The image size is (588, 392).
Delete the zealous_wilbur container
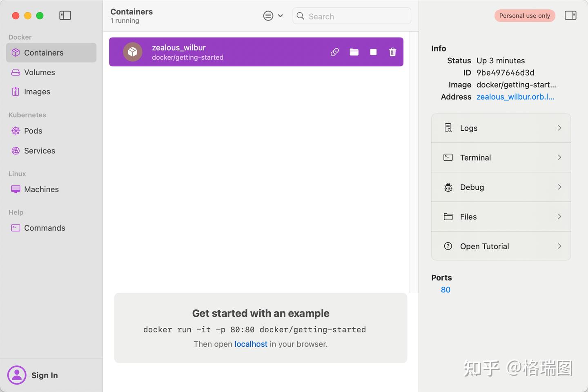click(x=392, y=52)
